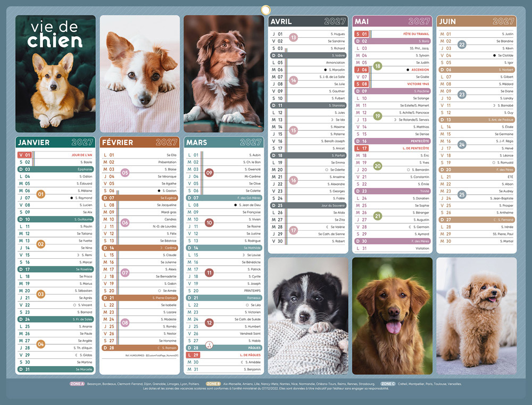Click the ZONE B label
The height and width of the screenshot is (405, 532).
click(213, 384)
